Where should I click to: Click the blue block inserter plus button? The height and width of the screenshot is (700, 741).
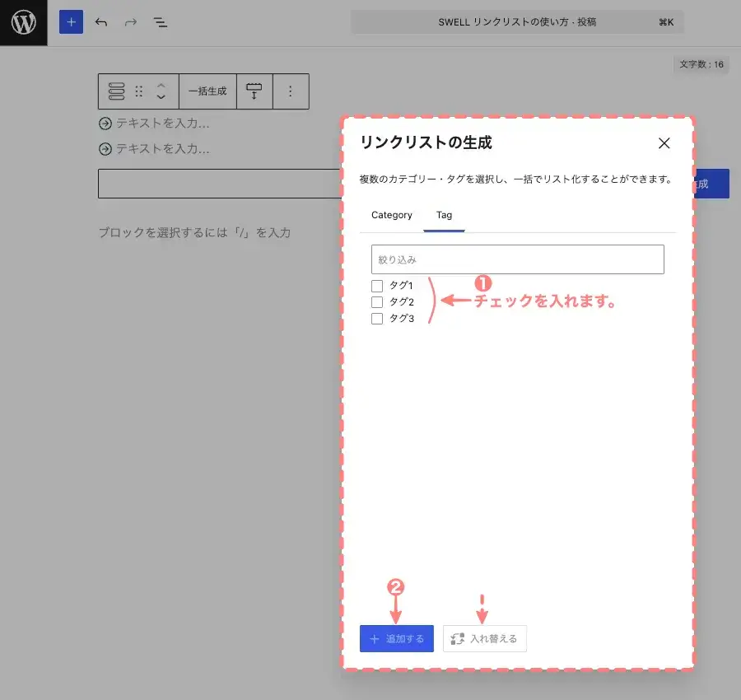[x=71, y=22]
